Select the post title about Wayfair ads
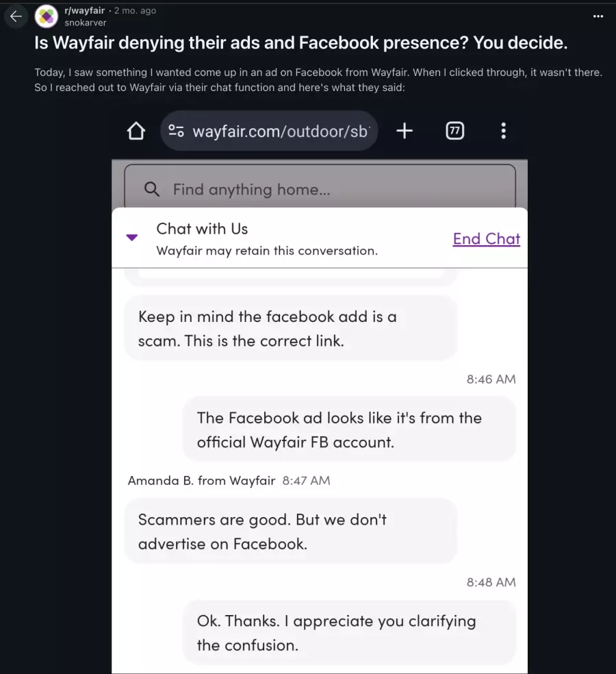The height and width of the screenshot is (674, 616). (301, 42)
